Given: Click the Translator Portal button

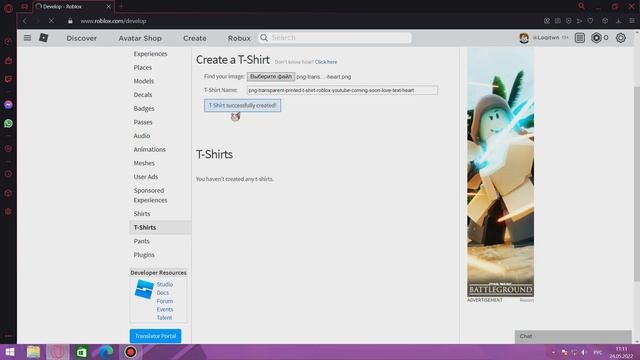Looking at the screenshot, I should (156, 336).
